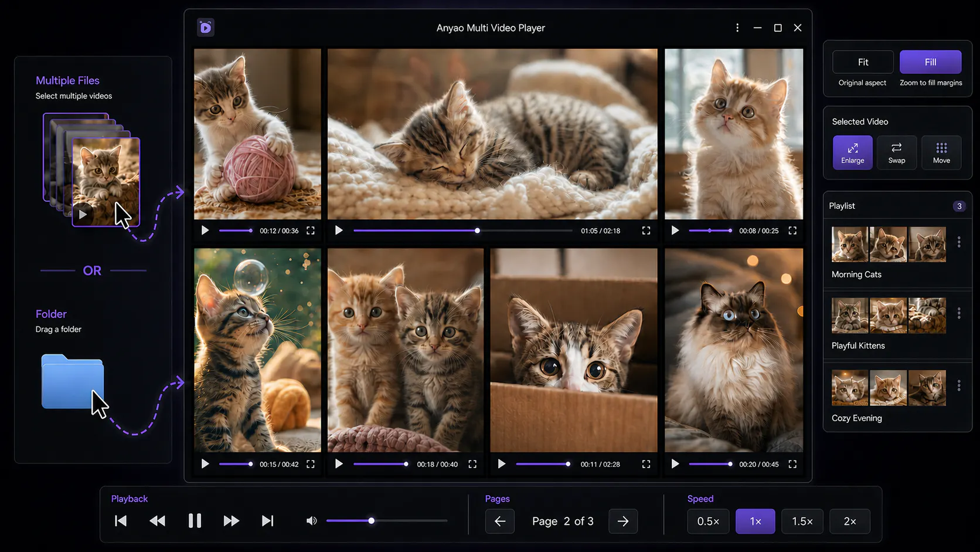This screenshot has width=980, height=552.
Task: Play the sleeping kitten video (01:05 / 02:18)
Action: 339,231
